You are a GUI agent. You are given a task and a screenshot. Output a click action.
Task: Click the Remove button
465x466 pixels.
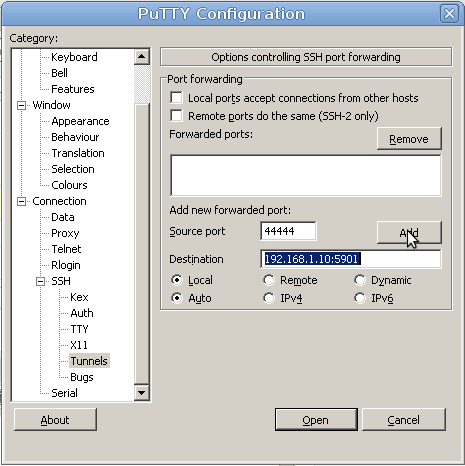coord(409,138)
